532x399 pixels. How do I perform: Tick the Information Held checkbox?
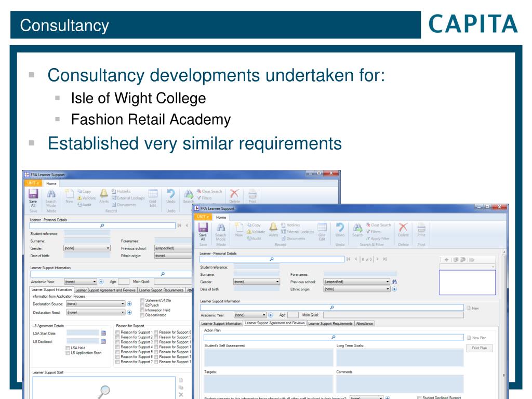[x=142, y=310]
